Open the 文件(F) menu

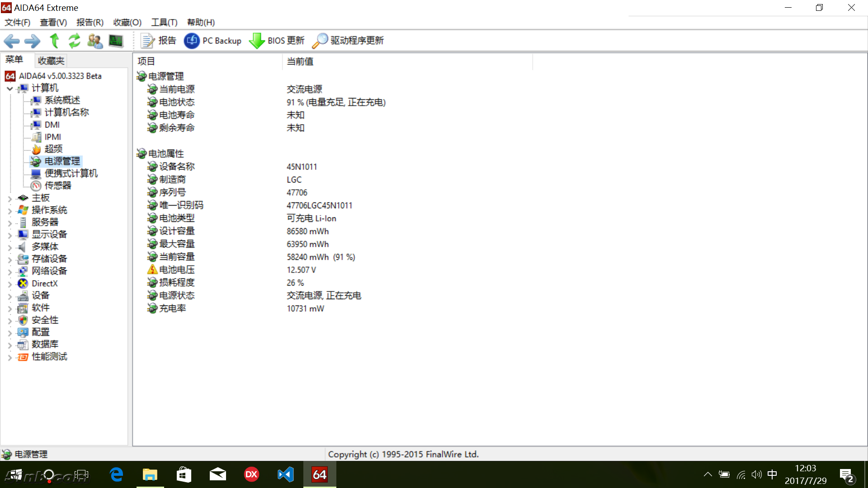18,22
